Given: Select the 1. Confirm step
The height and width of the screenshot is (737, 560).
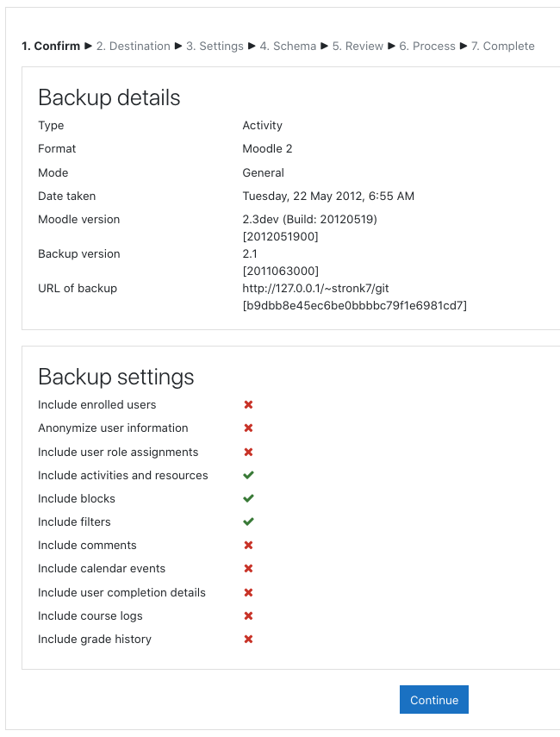Looking at the screenshot, I should pyautogui.click(x=51, y=46).
